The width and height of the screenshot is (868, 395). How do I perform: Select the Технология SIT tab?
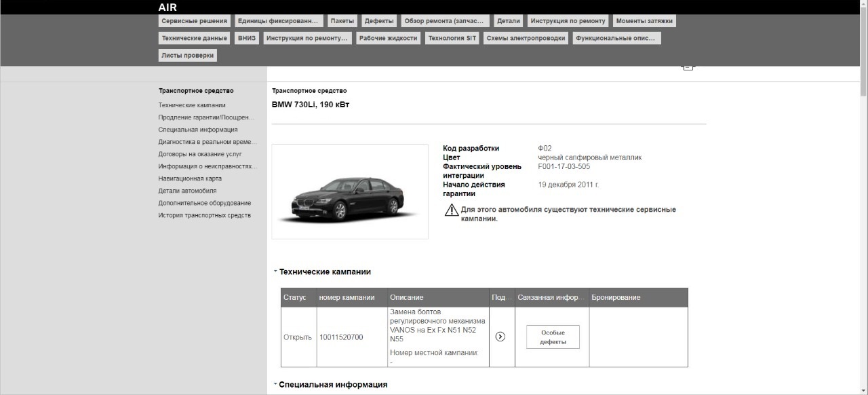tap(452, 38)
